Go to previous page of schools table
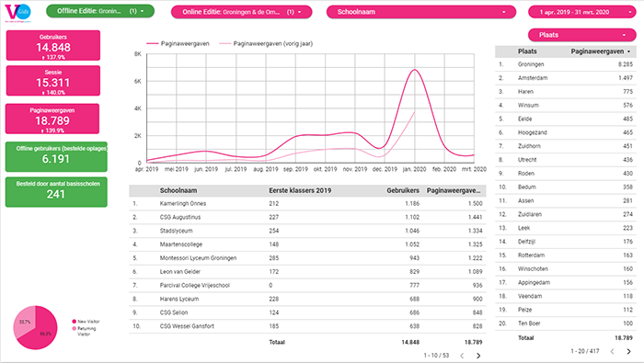This screenshot has height=363, width=644. 462,356
